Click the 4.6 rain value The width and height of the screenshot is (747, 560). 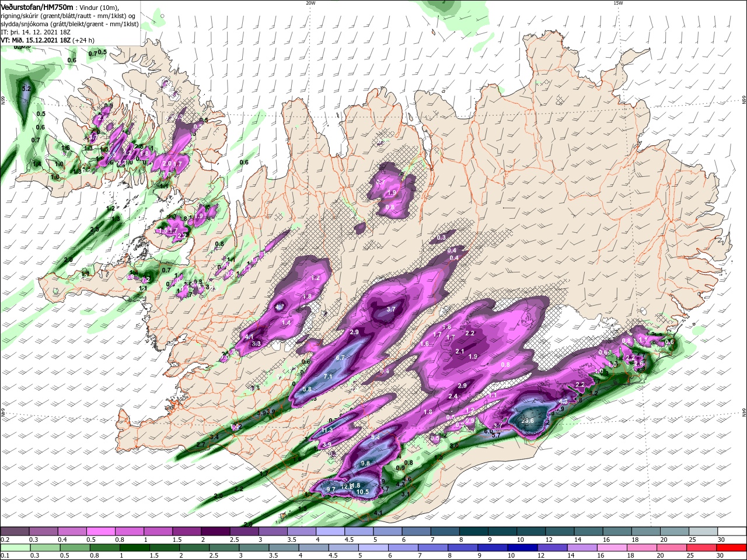tap(407, 479)
